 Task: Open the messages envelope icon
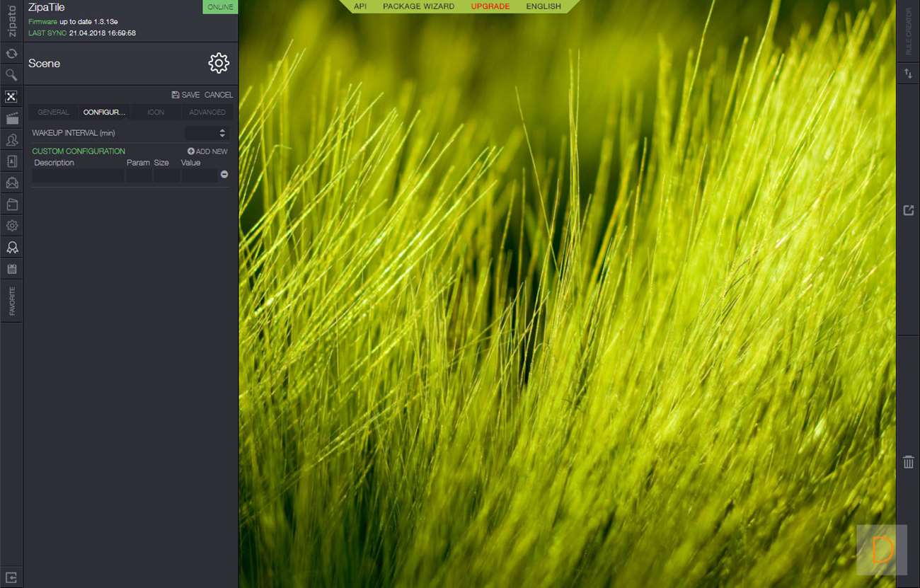[11, 183]
